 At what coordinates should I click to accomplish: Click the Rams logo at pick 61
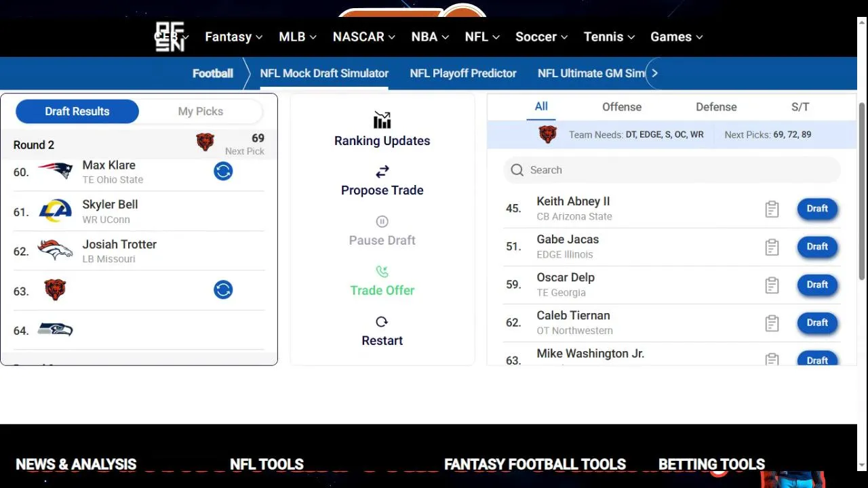pos(55,211)
